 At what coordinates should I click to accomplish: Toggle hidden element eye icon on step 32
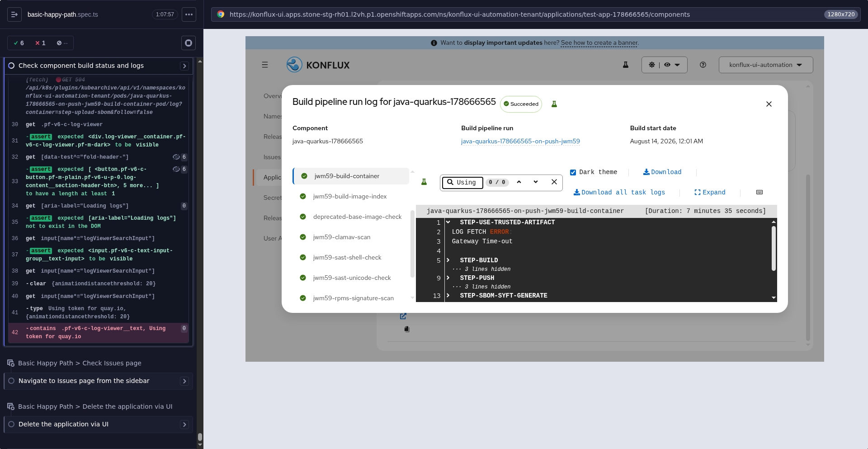(176, 157)
